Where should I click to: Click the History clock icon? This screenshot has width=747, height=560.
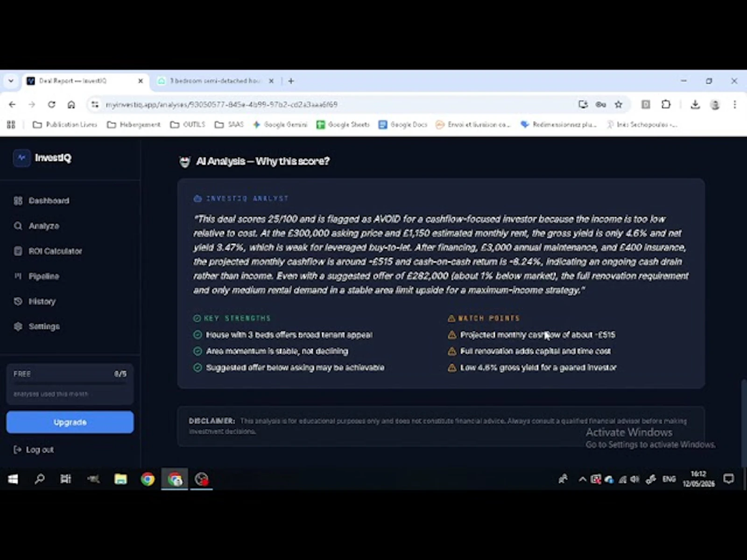(x=18, y=301)
